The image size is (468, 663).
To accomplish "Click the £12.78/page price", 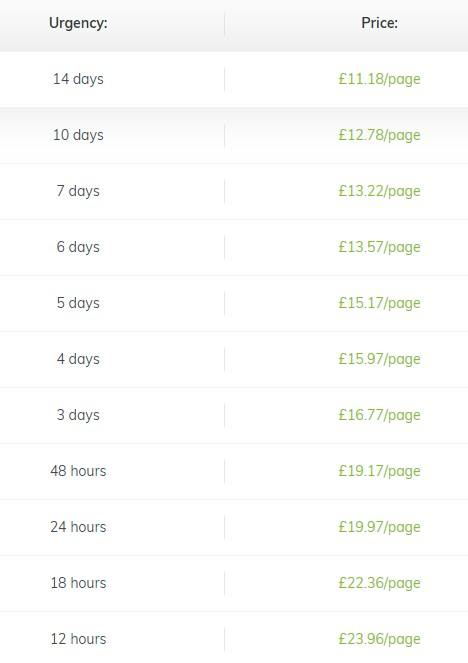I will pyautogui.click(x=379, y=135).
